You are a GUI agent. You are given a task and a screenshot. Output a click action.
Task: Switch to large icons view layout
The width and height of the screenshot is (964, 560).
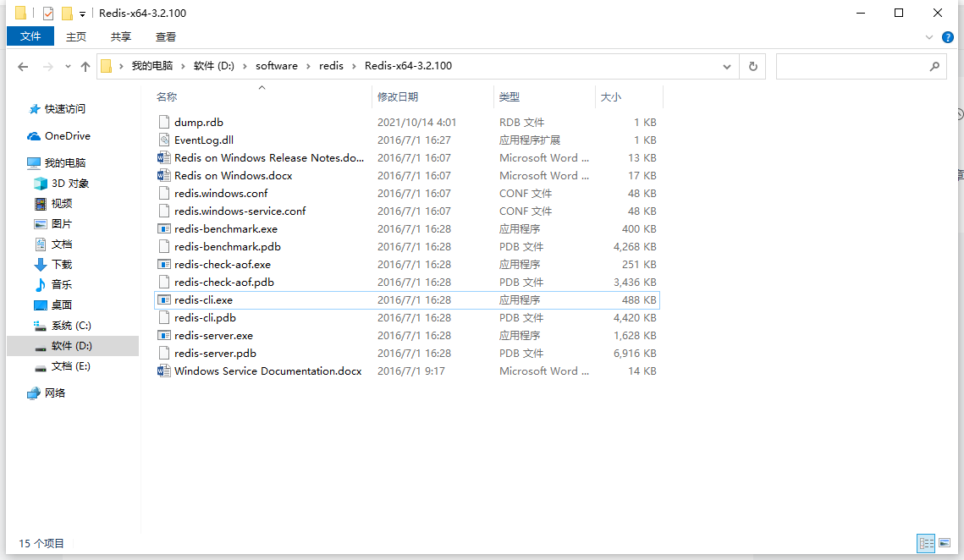tap(945, 543)
